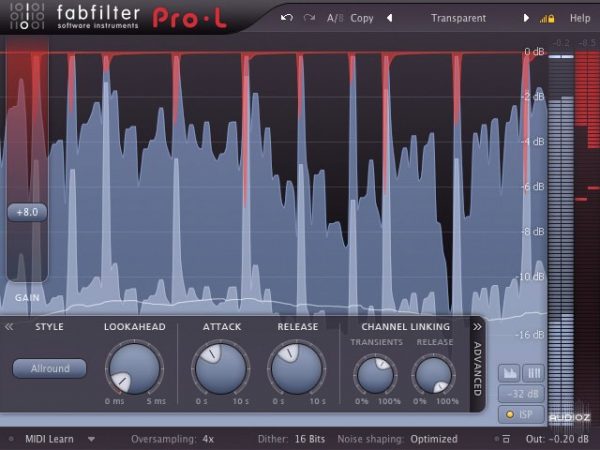Select the bars meter display mode icon
Image resolution: width=600 pixels, height=450 pixels.
(533, 370)
